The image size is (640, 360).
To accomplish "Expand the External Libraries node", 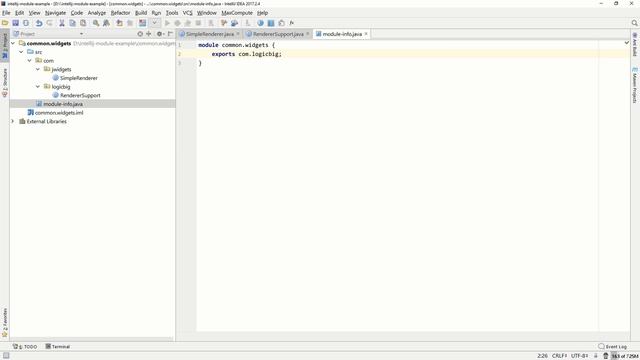I will tap(13, 121).
